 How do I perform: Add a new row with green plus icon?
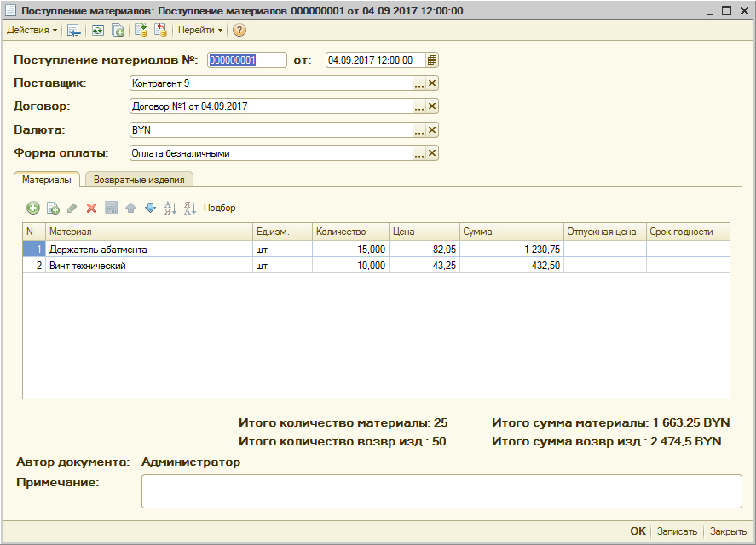coord(33,208)
